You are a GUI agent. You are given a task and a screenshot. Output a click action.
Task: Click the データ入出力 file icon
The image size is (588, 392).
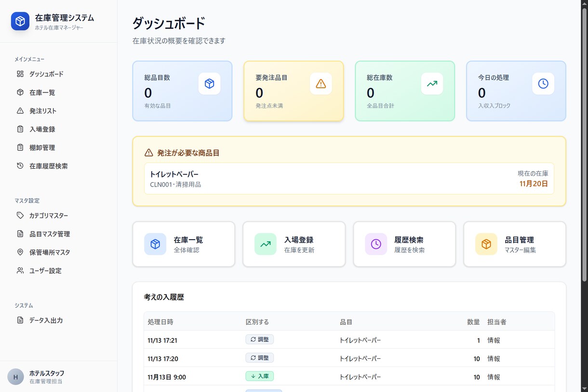coord(20,320)
